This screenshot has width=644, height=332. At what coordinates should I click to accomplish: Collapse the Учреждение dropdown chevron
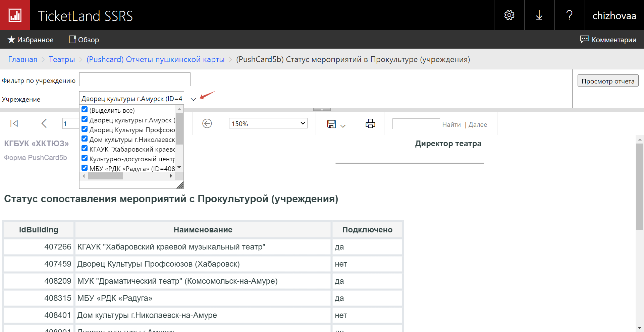tap(193, 99)
